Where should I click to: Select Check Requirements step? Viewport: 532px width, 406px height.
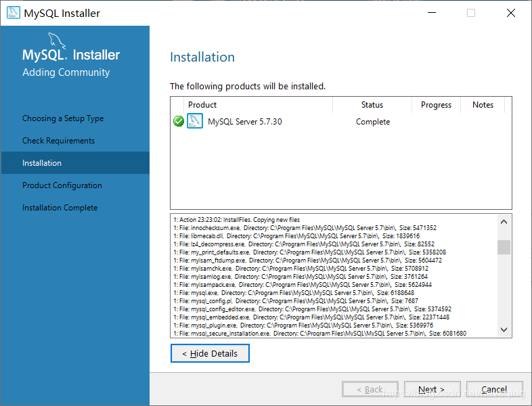pyautogui.click(x=58, y=141)
